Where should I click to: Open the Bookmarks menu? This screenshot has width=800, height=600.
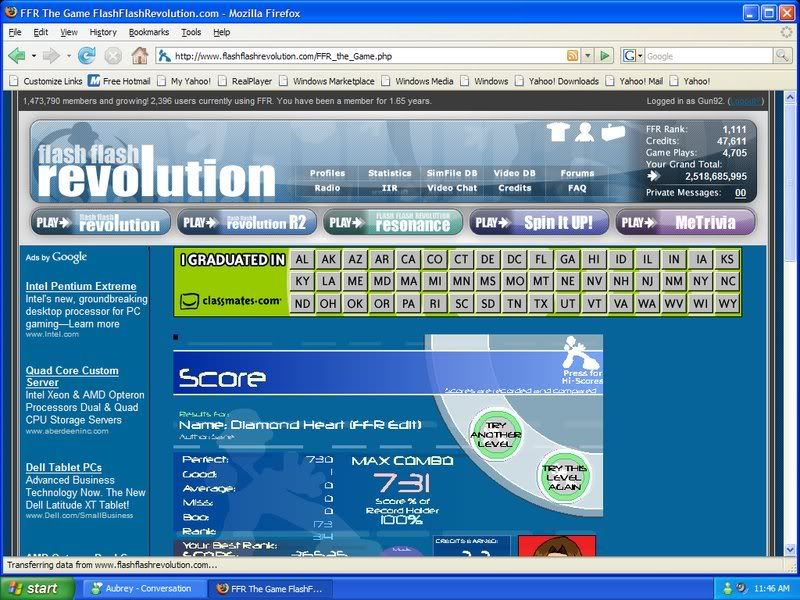point(149,32)
